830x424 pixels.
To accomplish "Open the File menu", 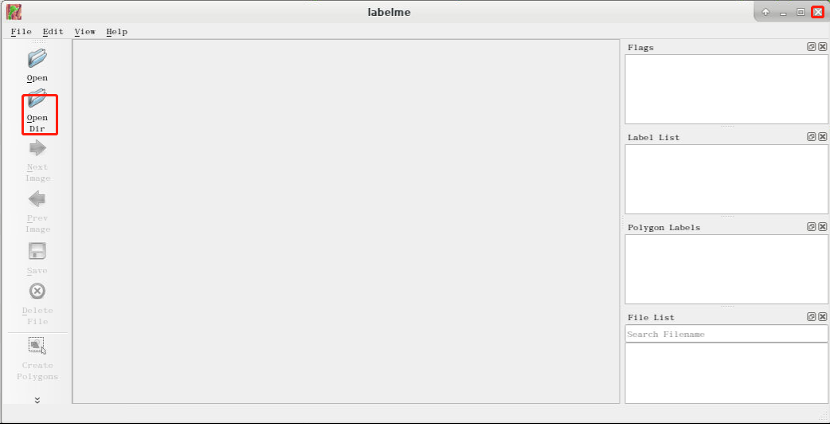I will pos(21,31).
